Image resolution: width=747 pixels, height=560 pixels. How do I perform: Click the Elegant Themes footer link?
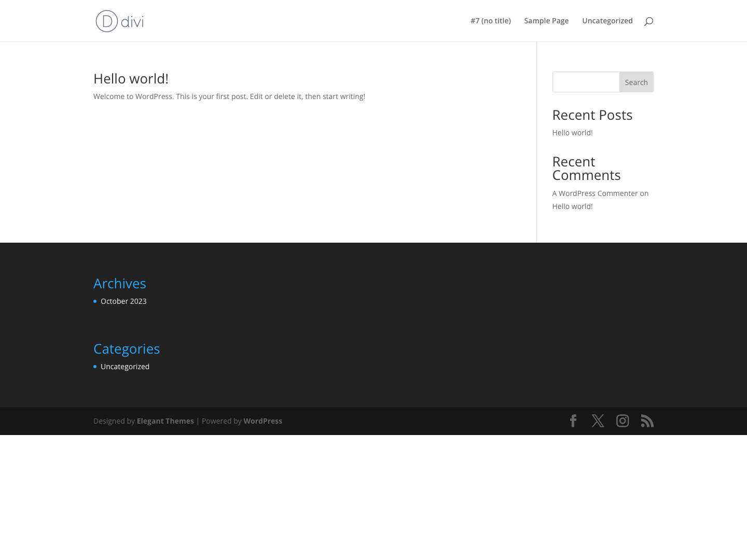[x=165, y=421]
